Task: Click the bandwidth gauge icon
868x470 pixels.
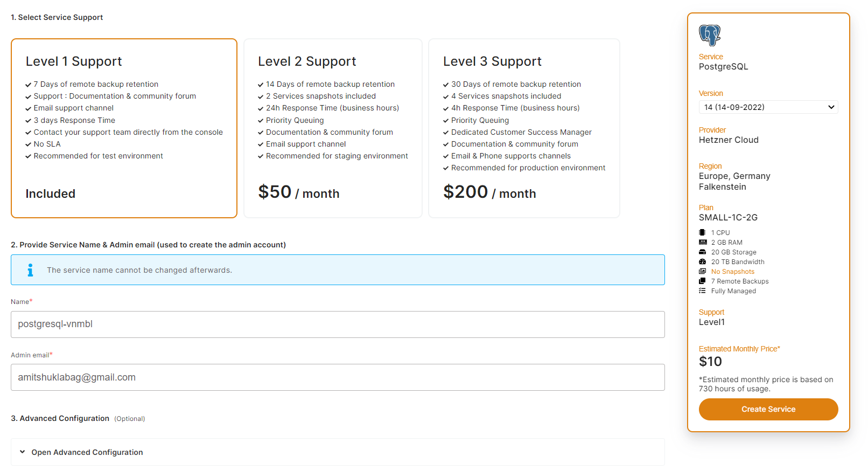Action: (702, 261)
